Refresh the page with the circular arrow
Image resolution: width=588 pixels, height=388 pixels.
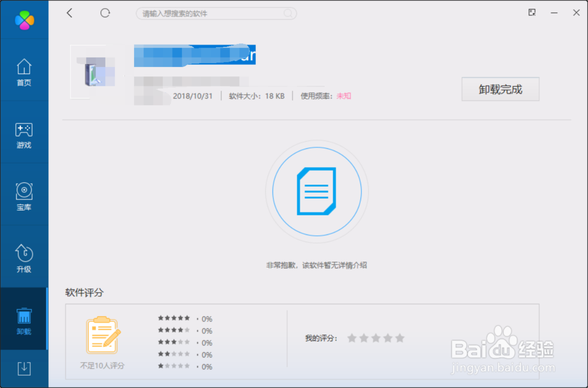105,13
